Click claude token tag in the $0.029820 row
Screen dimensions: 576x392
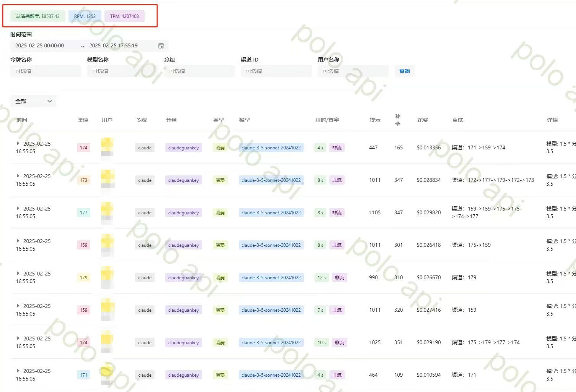click(145, 213)
